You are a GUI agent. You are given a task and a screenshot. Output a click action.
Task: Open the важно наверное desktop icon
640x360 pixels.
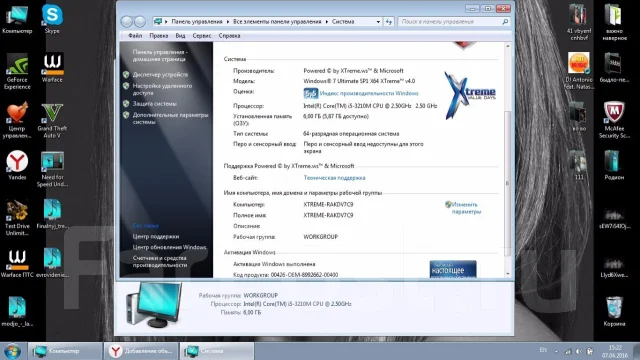614,22
